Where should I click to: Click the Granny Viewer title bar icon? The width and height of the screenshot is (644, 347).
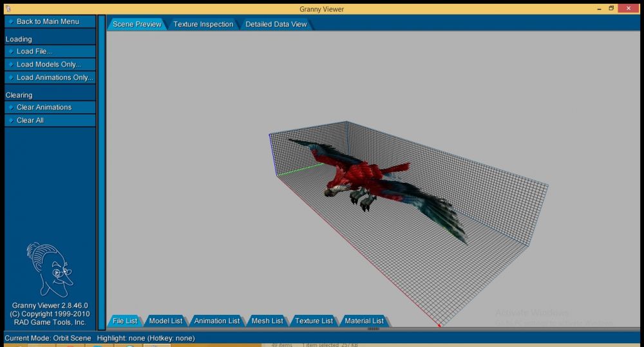(x=8, y=8)
